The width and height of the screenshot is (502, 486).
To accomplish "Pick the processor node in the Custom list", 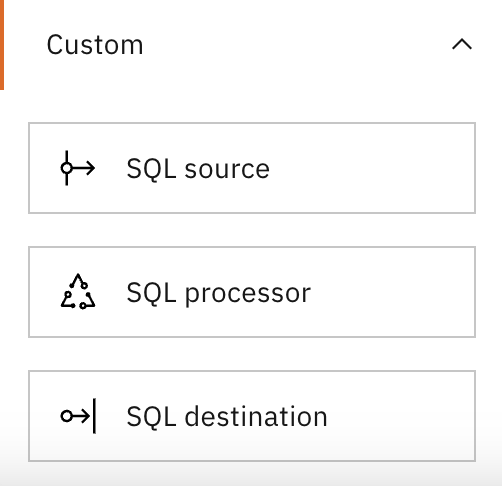I will pos(252,292).
